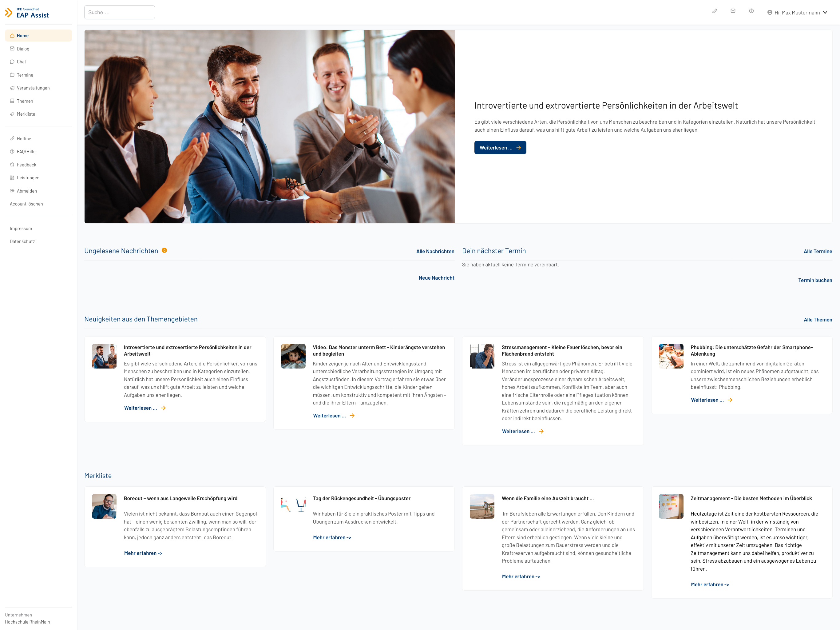Click thumbnail of Zeitmanagement card
The image size is (840, 630).
[671, 506]
